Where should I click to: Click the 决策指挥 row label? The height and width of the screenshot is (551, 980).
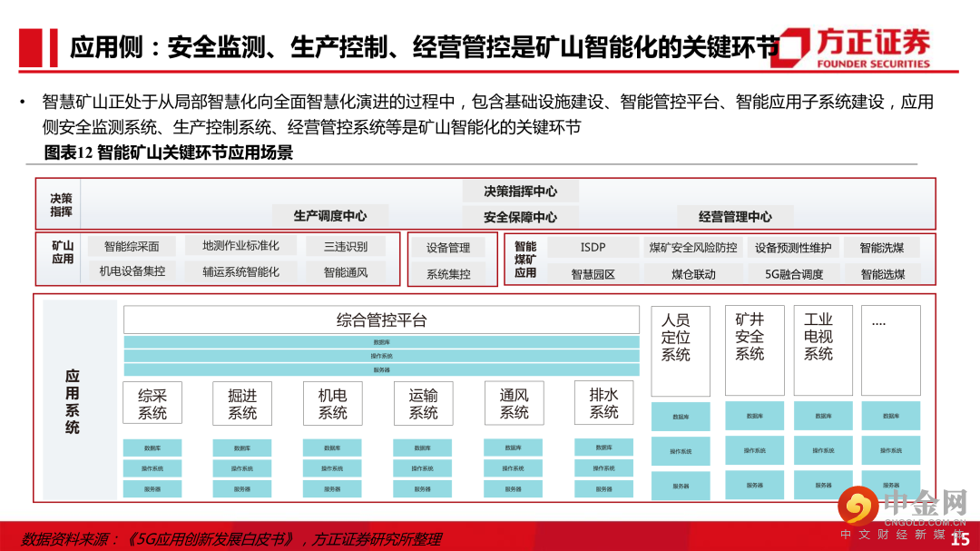[x=61, y=204]
